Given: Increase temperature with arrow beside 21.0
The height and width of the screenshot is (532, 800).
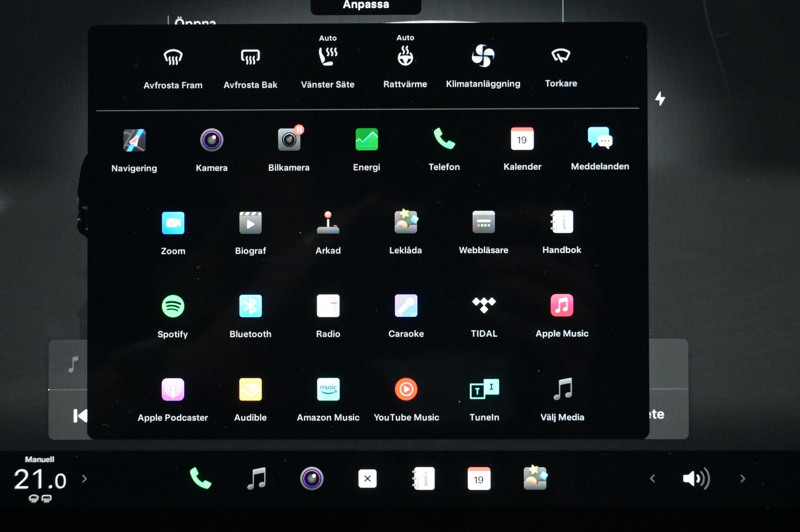Looking at the screenshot, I should pyautogui.click(x=84, y=478).
